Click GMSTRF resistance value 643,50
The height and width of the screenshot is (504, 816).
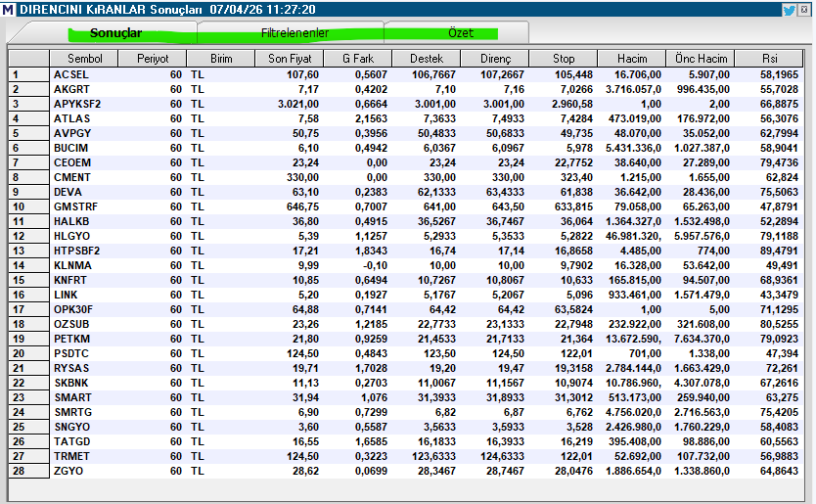508,206
